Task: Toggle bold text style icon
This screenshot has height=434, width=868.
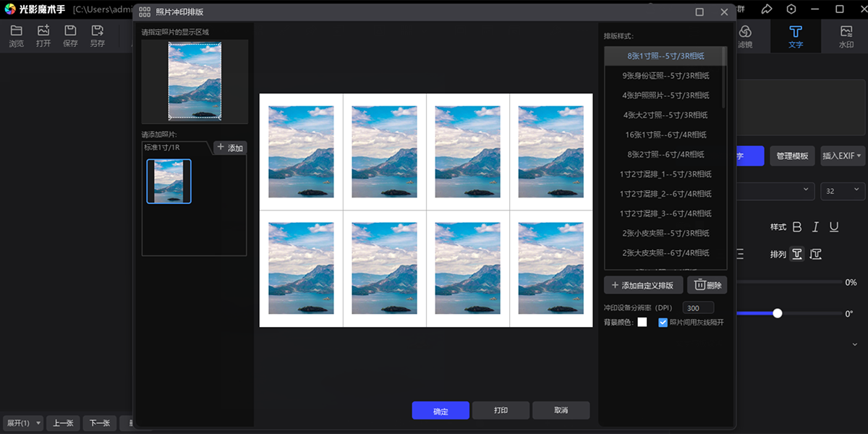Action: point(797,227)
